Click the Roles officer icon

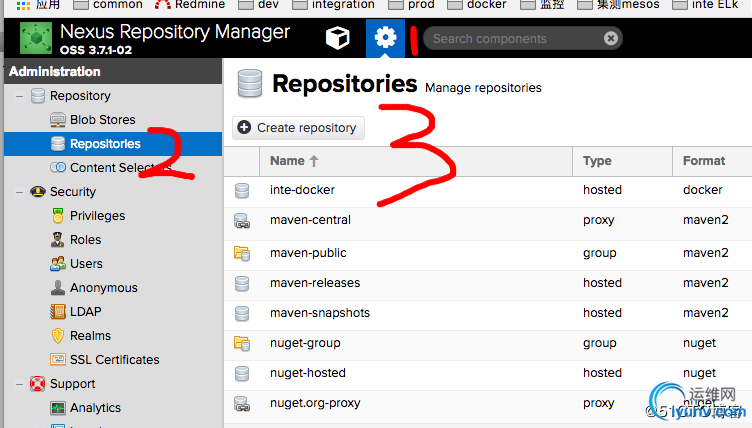point(58,239)
